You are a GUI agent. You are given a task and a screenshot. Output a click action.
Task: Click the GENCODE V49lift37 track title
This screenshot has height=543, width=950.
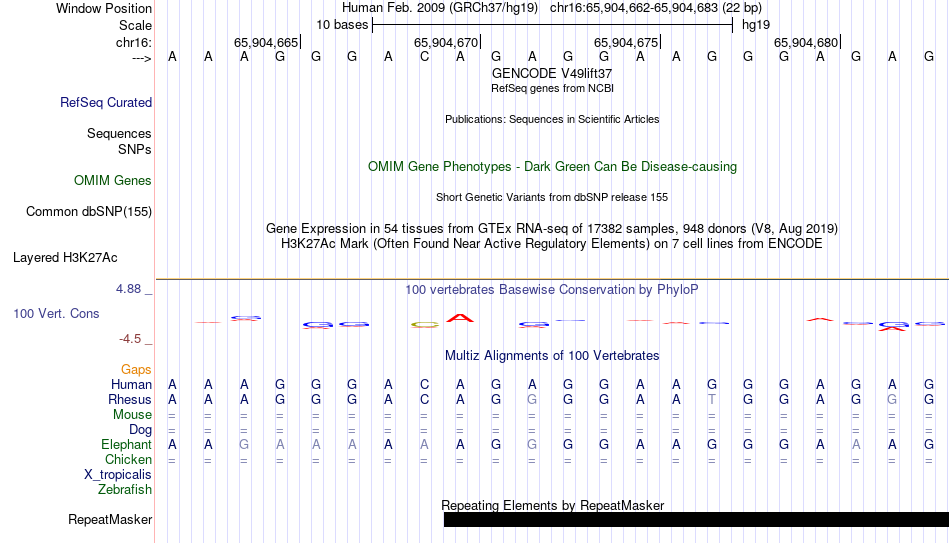552,73
